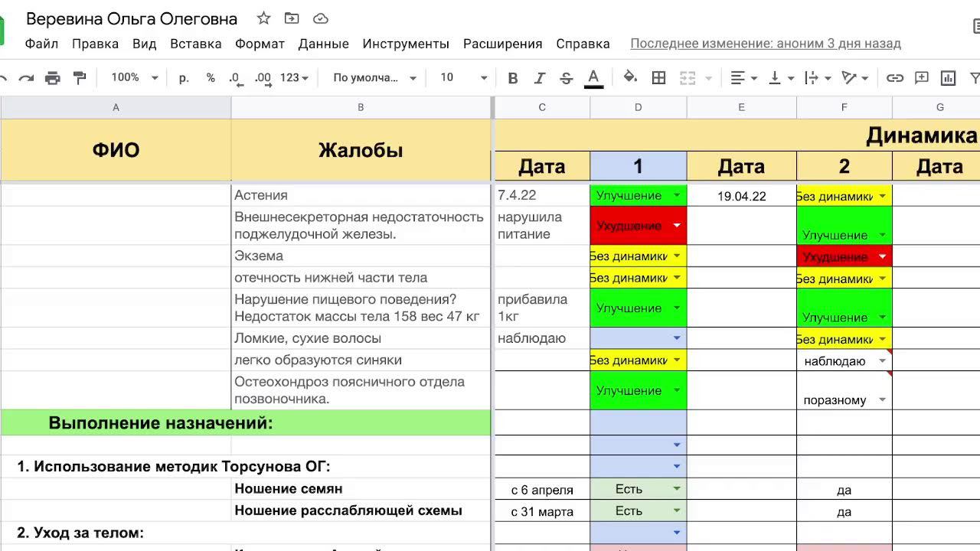Increase decimal places

point(263,78)
